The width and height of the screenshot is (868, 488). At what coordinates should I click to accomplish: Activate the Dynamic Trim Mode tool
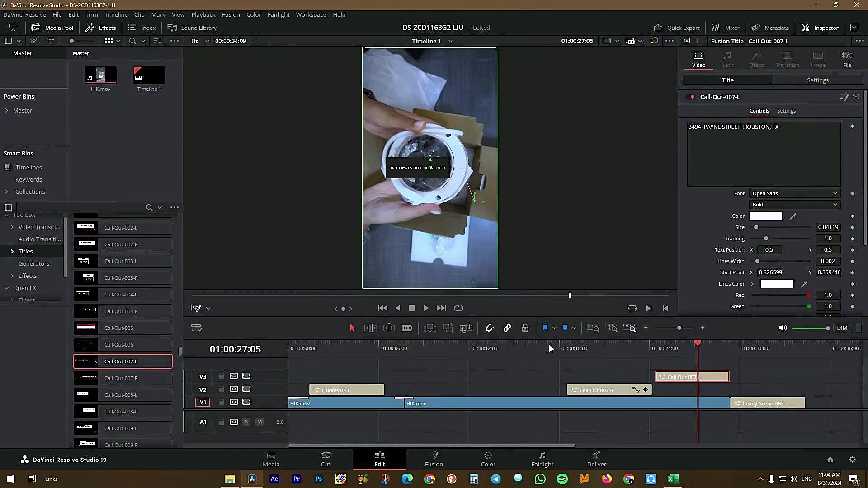[389, 328]
